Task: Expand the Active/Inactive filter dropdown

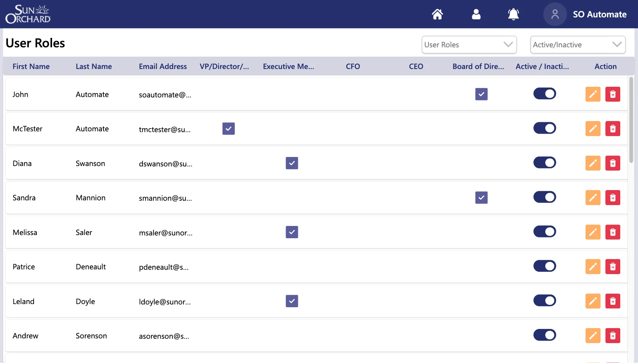Action: [577, 45]
